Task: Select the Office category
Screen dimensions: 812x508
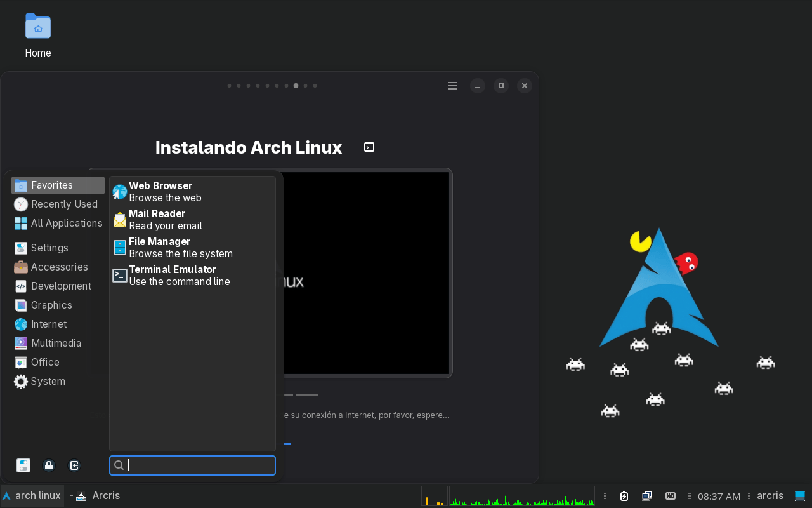Action: 58,363
